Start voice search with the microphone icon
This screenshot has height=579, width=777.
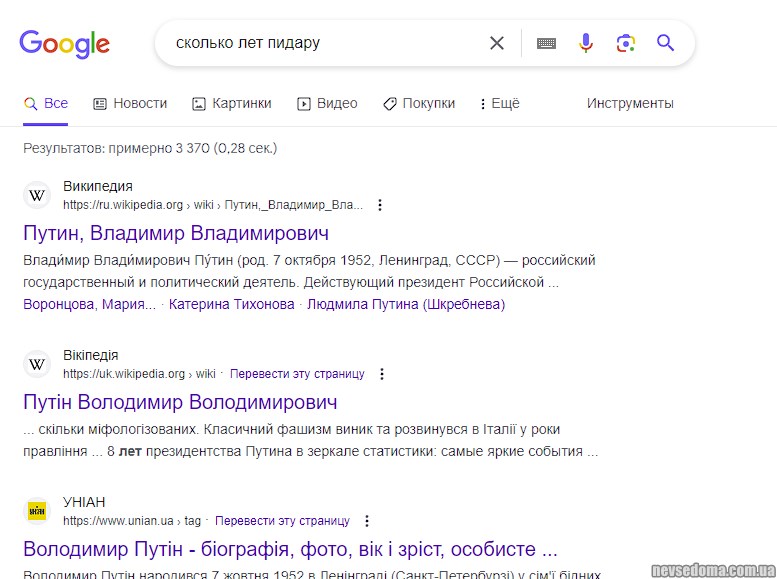point(586,43)
